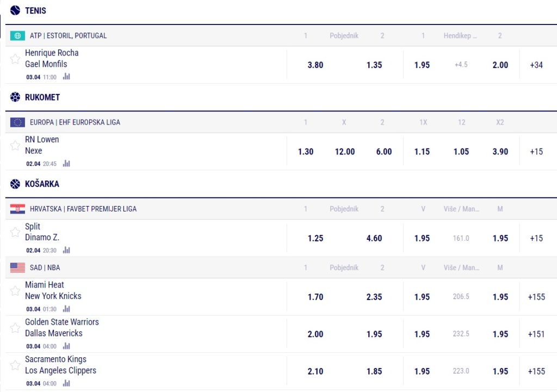557x392 pixels.
Task: Toggle favorite star for RN Lowen match
Action: point(15,145)
